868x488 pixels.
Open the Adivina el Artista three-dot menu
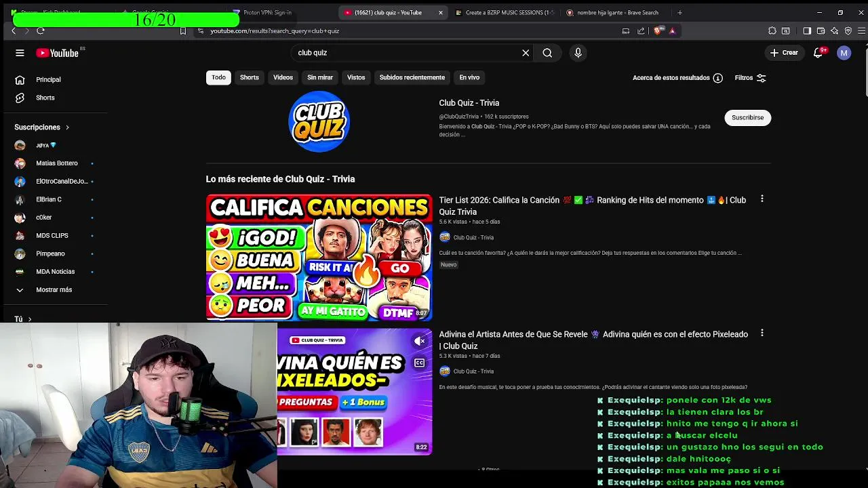[762, 333]
